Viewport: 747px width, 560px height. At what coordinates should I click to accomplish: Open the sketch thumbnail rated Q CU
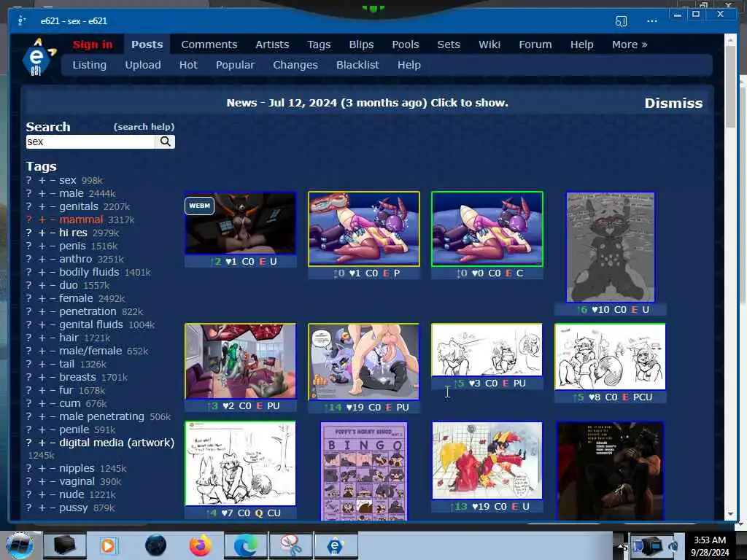[x=240, y=463]
